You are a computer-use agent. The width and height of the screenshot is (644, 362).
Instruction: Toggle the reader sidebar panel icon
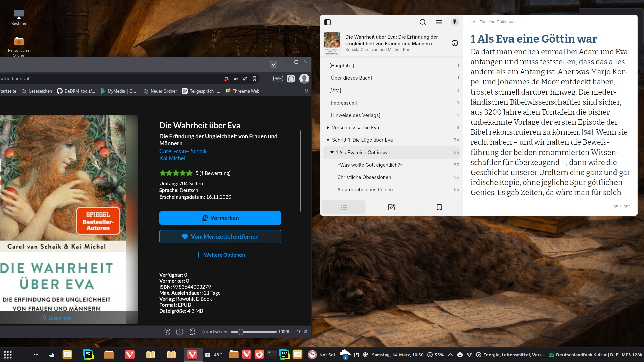[328, 22]
